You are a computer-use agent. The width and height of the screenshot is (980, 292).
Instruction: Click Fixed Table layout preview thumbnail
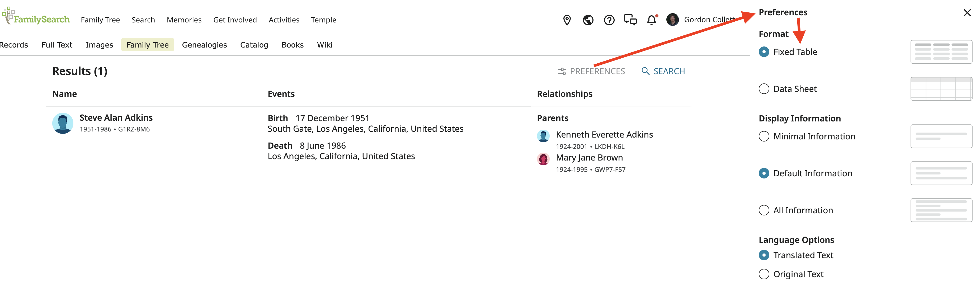941,52
